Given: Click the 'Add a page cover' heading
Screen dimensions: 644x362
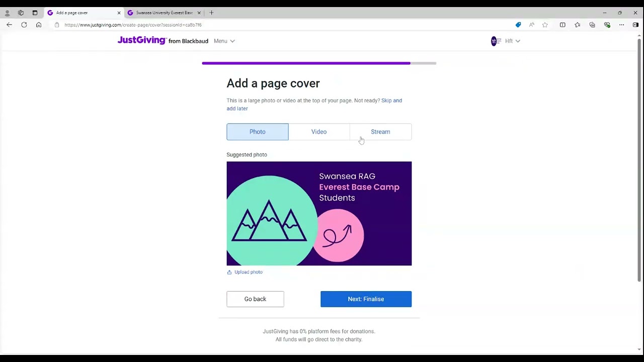Looking at the screenshot, I should [273, 83].
